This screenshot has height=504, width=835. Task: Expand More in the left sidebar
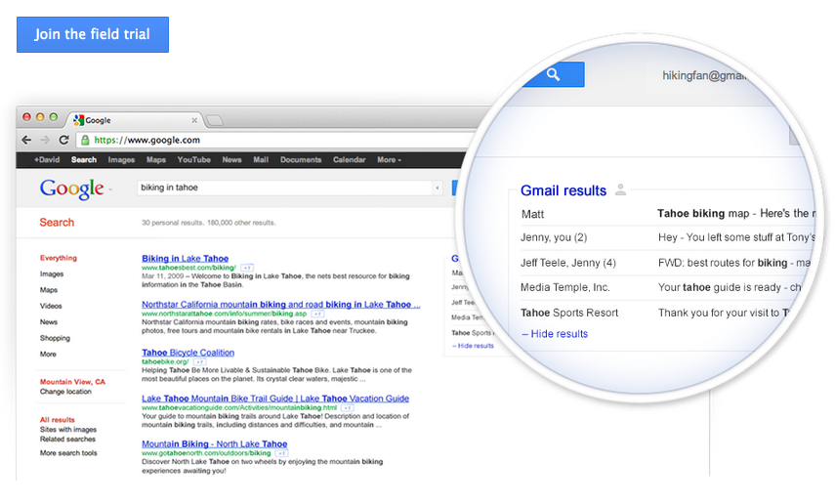pos(48,355)
